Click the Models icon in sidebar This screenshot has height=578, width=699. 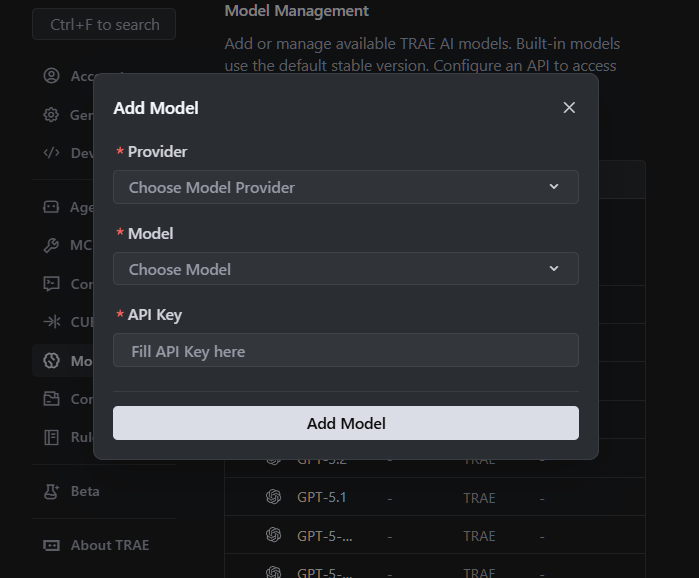[51, 361]
